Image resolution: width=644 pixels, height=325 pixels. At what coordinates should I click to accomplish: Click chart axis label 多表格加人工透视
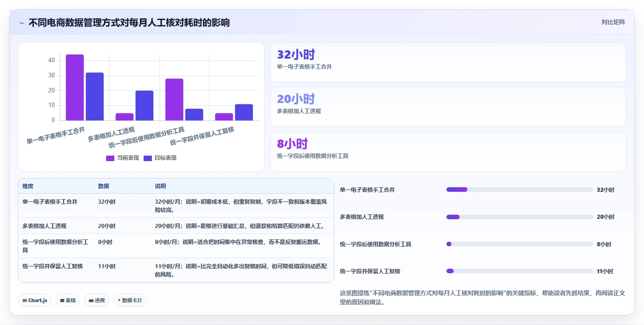pos(112,133)
